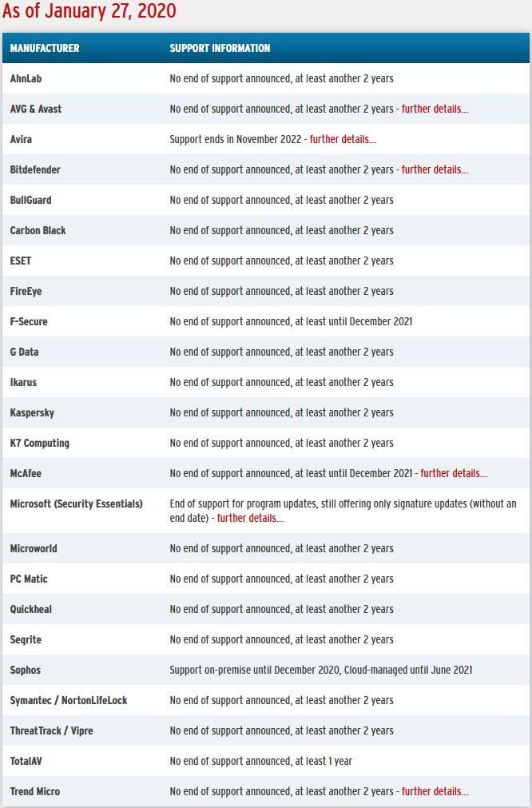Click further details link in Bitdefender row
The image size is (532, 808).
435,169
